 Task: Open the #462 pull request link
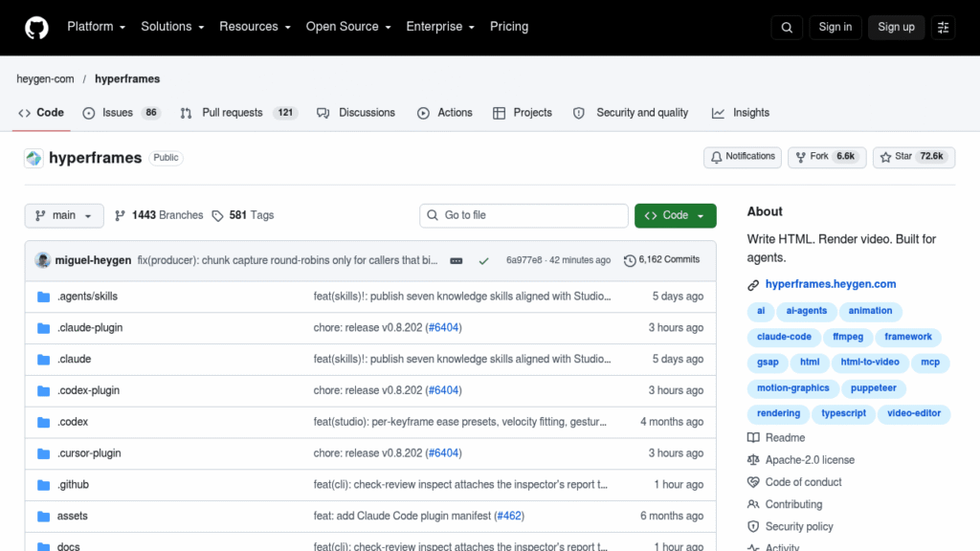click(x=509, y=516)
